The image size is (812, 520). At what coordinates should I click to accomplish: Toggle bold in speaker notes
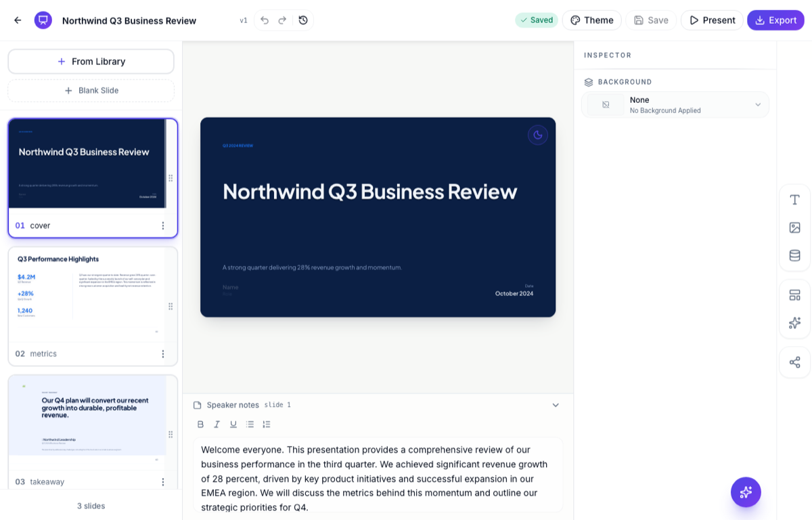[200, 425]
